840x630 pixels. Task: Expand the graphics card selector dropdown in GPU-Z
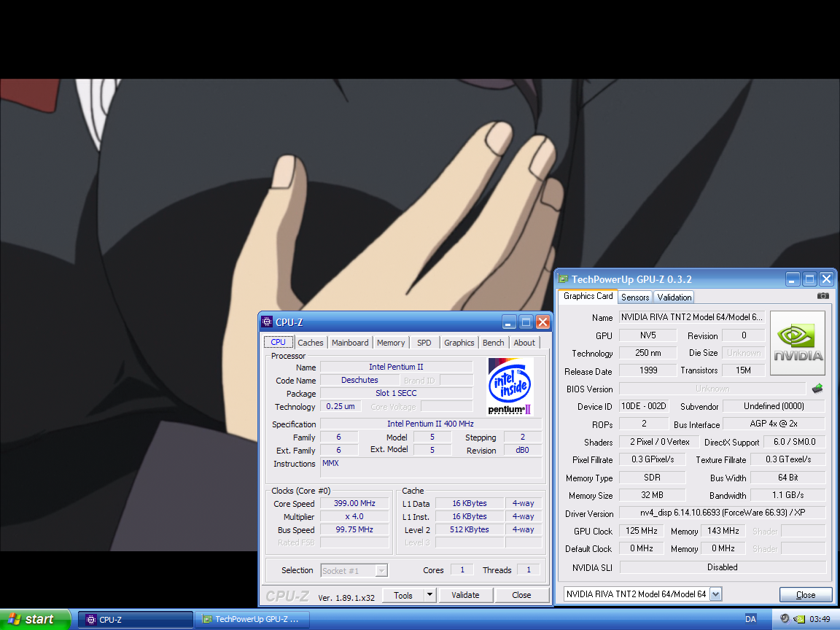[716, 594]
